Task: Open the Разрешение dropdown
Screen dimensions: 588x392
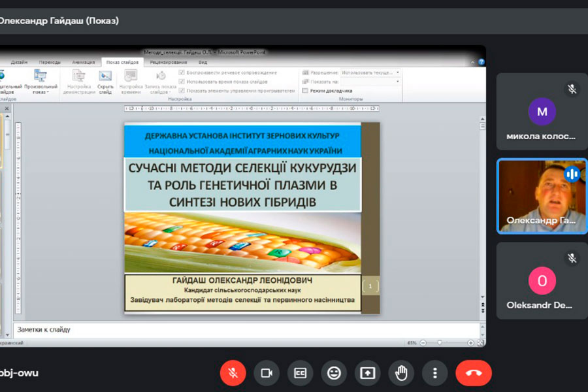Action: pyautogui.click(x=370, y=73)
